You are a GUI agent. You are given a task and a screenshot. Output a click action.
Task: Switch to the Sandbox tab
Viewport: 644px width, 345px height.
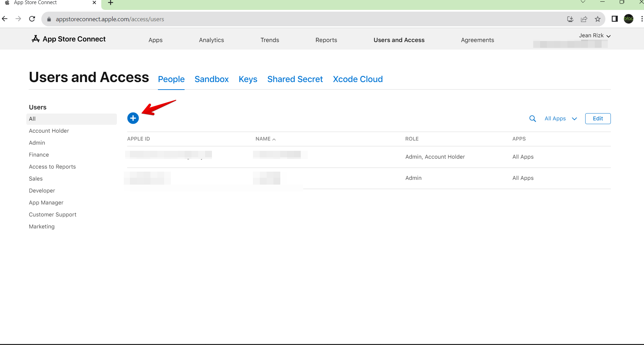pyautogui.click(x=211, y=79)
